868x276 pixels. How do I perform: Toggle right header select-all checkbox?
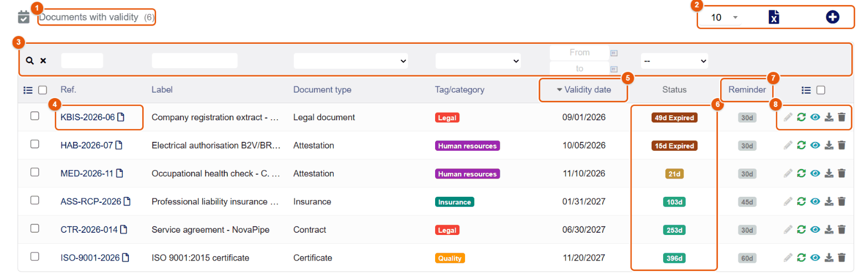pyautogui.click(x=821, y=90)
